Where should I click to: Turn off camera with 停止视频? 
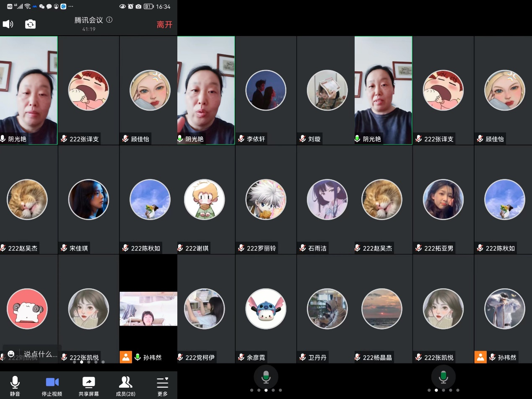tap(52, 386)
